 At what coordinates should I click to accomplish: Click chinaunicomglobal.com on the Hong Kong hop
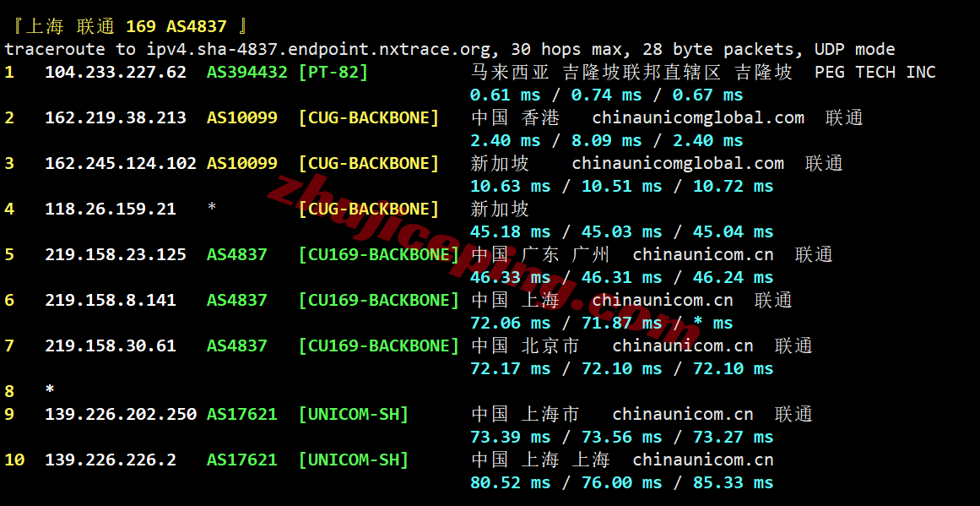tap(698, 118)
